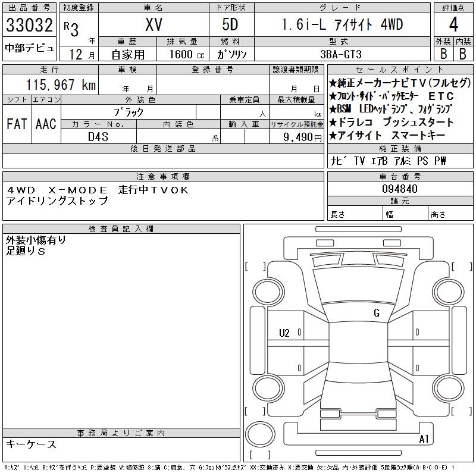The width and height of the screenshot is (476, 476).
Task: Select the 注意事項欄 header
Action: coord(163,176)
